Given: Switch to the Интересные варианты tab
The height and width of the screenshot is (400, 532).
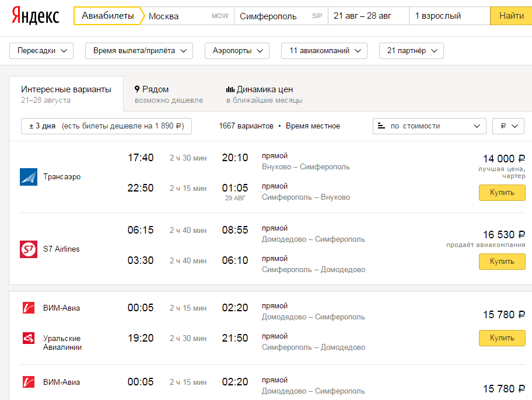Looking at the screenshot, I should click(x=66, y=93).
